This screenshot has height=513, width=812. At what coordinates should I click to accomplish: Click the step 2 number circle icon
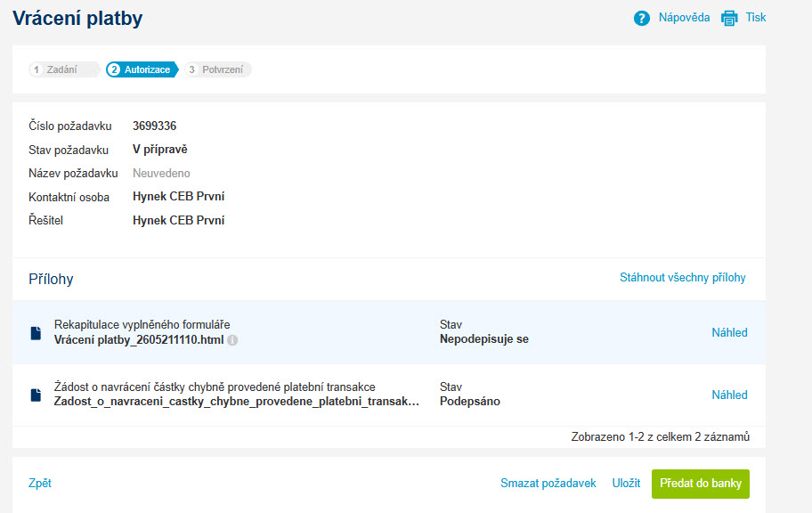click(x=114, y=69)
